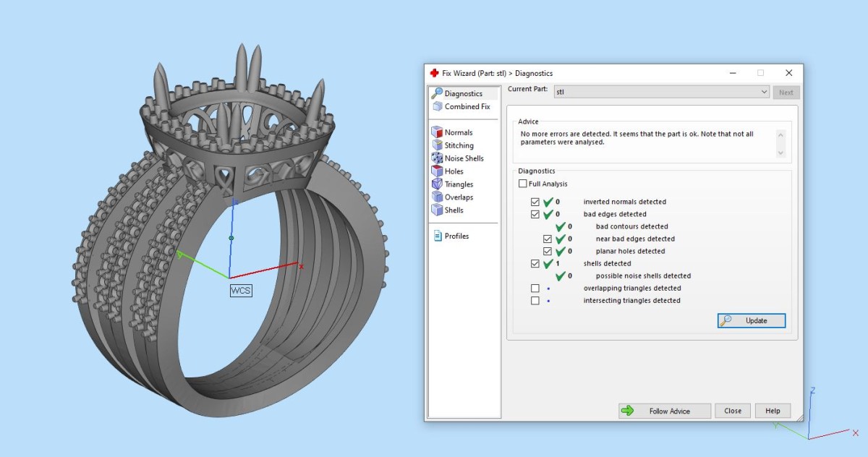Enable overlapping triangles detection checkbox

(x=535, y=289)
